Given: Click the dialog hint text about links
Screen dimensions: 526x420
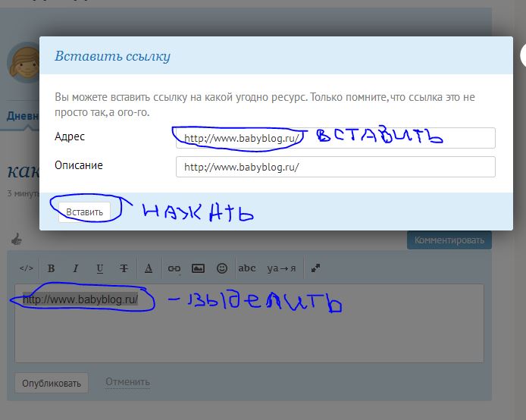Looking at the screenshot, I should (265, 105).
